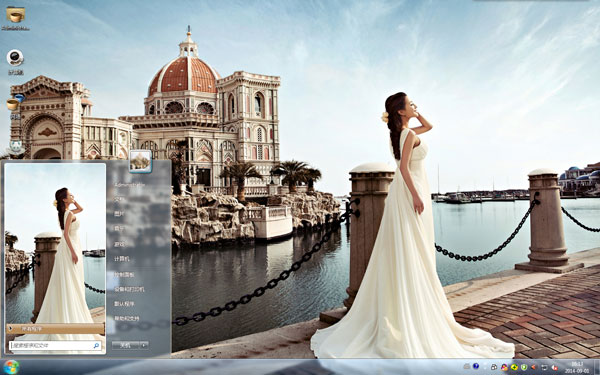This screenshot has height=375, width=600.
Task: Open the yellow-green round tray icon
Action: 514,367
